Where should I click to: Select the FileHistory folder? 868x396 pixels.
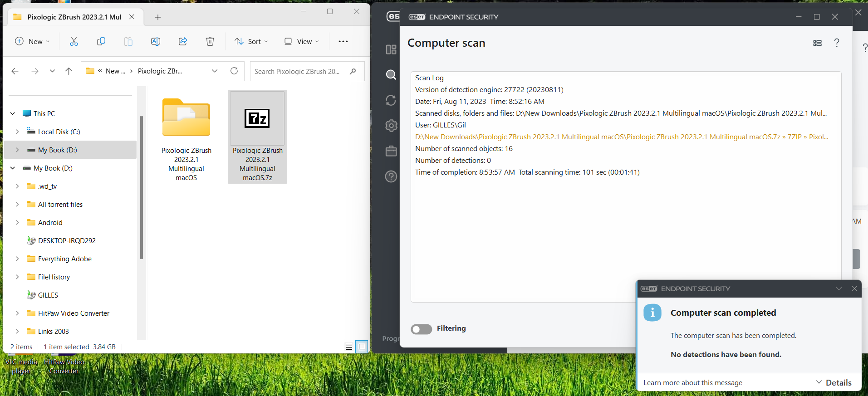tap(54, 277)
